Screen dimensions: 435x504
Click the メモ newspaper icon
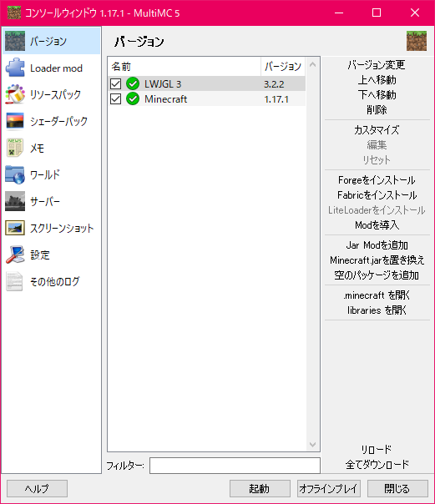point(15,148)
